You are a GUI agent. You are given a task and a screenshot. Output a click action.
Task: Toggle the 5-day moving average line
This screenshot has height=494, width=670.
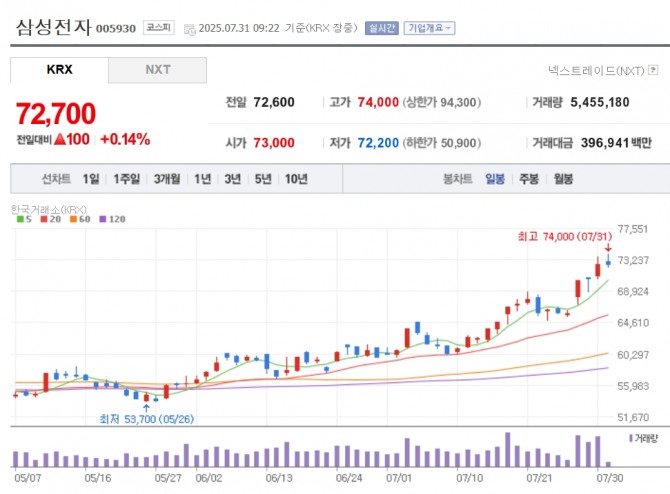(x=24, y=218)
